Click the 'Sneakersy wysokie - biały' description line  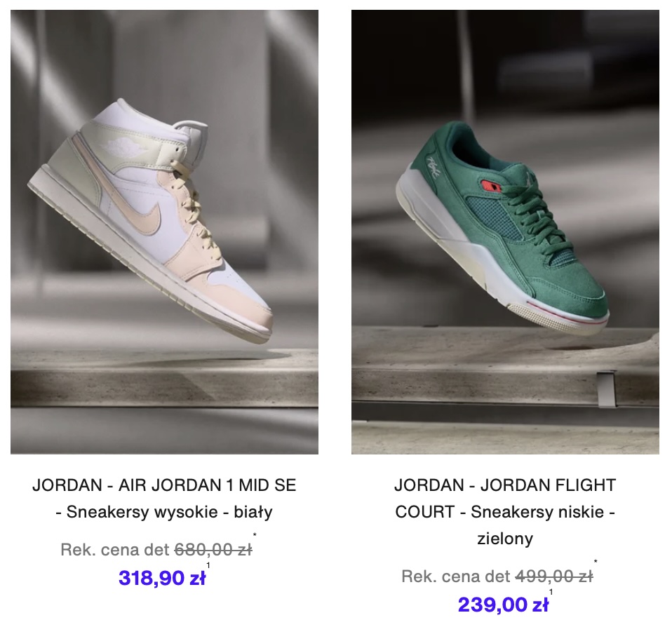(164, 512)
